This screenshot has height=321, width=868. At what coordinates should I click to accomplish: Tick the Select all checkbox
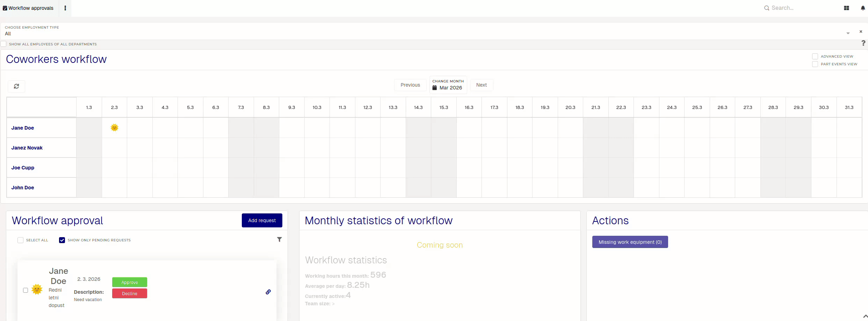coord(20,240)
